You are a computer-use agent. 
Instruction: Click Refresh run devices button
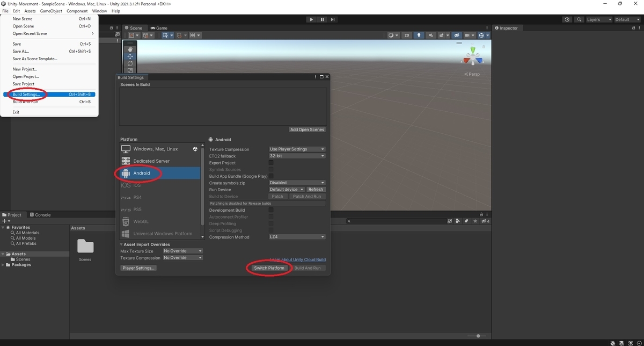[316, 190]
